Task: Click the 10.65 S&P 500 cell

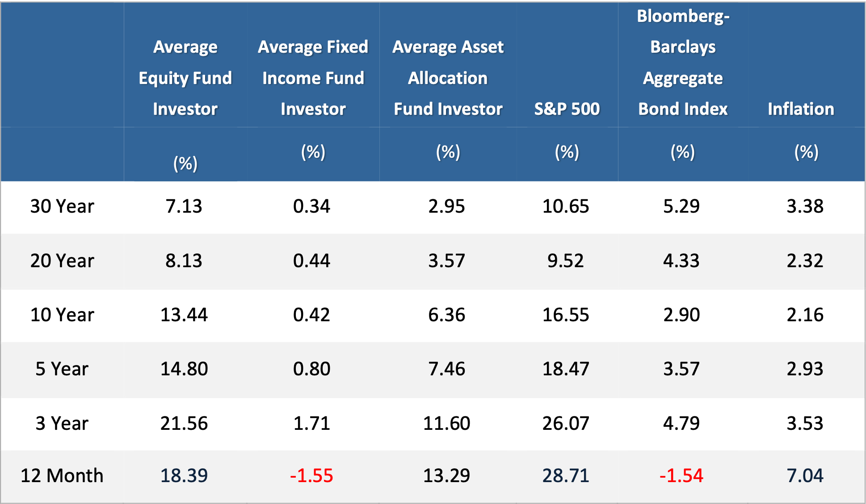Action: tap(566, 206)
